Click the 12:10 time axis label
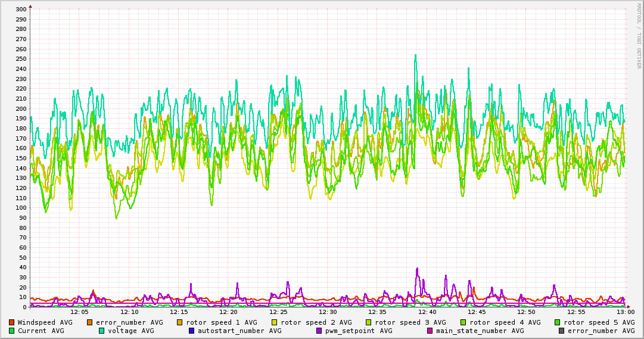 point(129,312)
